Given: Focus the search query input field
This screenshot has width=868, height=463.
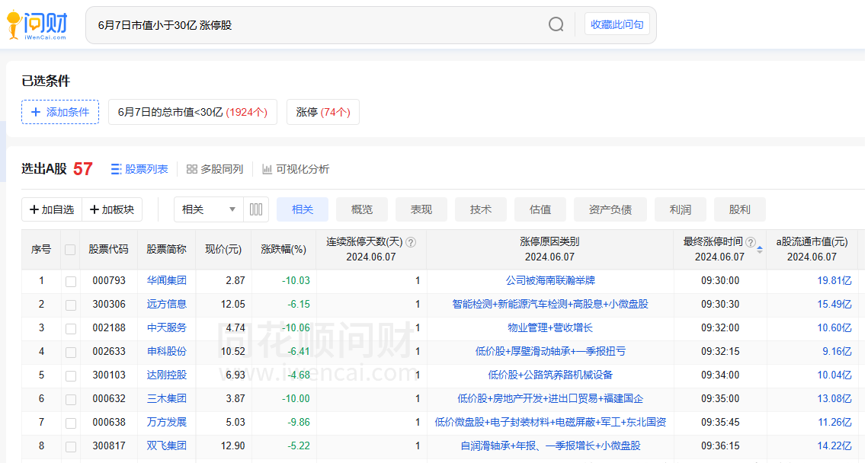Looking at the screenshot, I should (x=319, y=25).
